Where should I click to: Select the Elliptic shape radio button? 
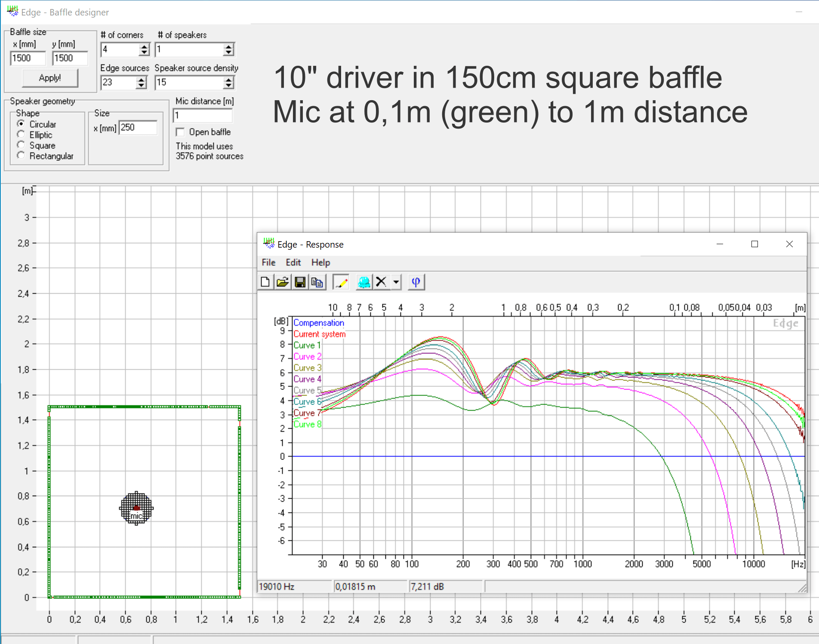coord(21,135)
